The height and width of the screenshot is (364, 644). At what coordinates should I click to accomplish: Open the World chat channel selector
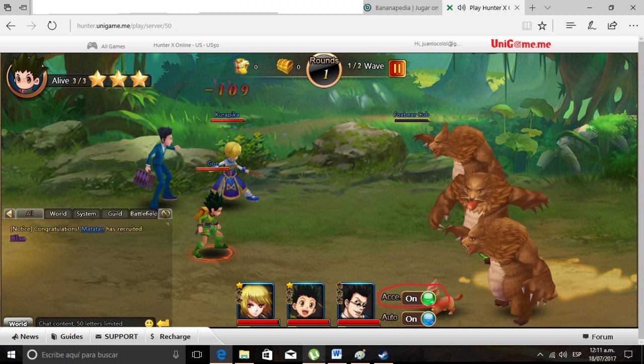pyautogui.click(x=18, y=323)
